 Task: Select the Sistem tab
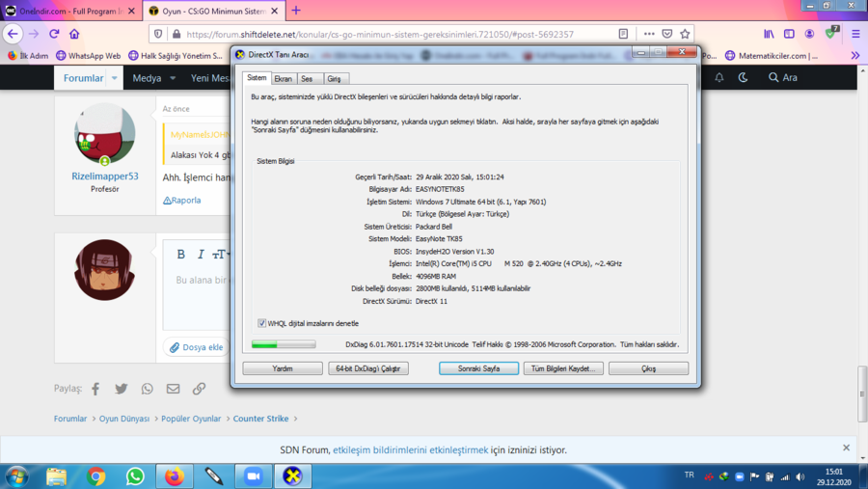click(257, 78)
